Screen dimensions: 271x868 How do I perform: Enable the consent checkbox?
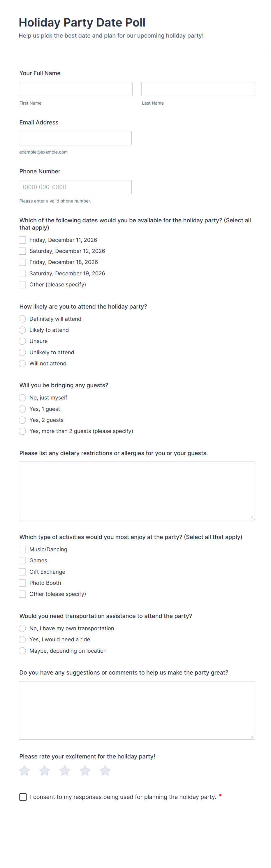coord(23,797)
